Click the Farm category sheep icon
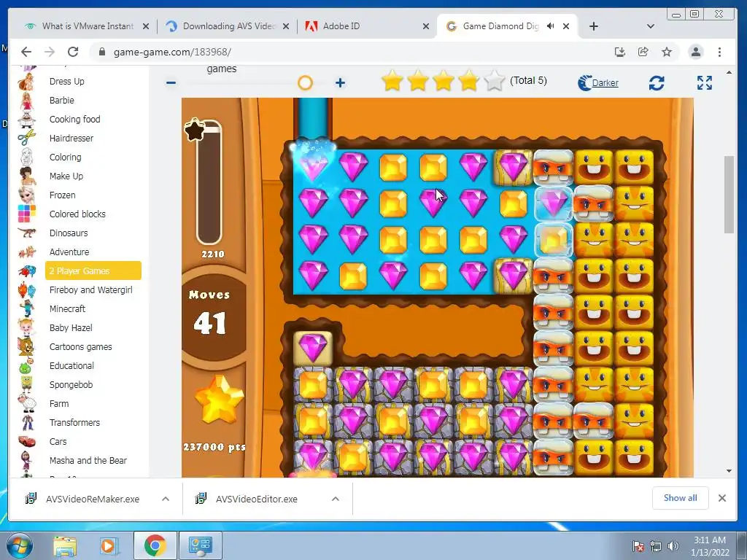This screenshot has height=560, width=747. click(x=27, y=403)
